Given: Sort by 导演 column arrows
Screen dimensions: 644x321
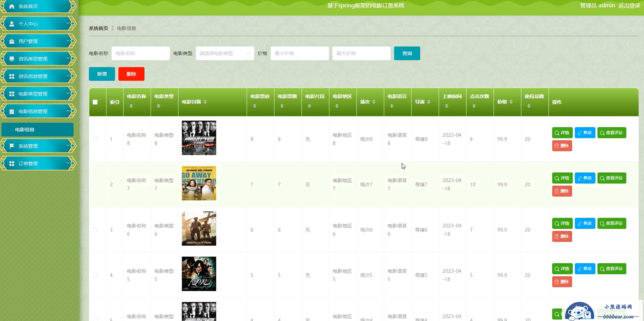Looking at the screenshot, I should point(429,102).
